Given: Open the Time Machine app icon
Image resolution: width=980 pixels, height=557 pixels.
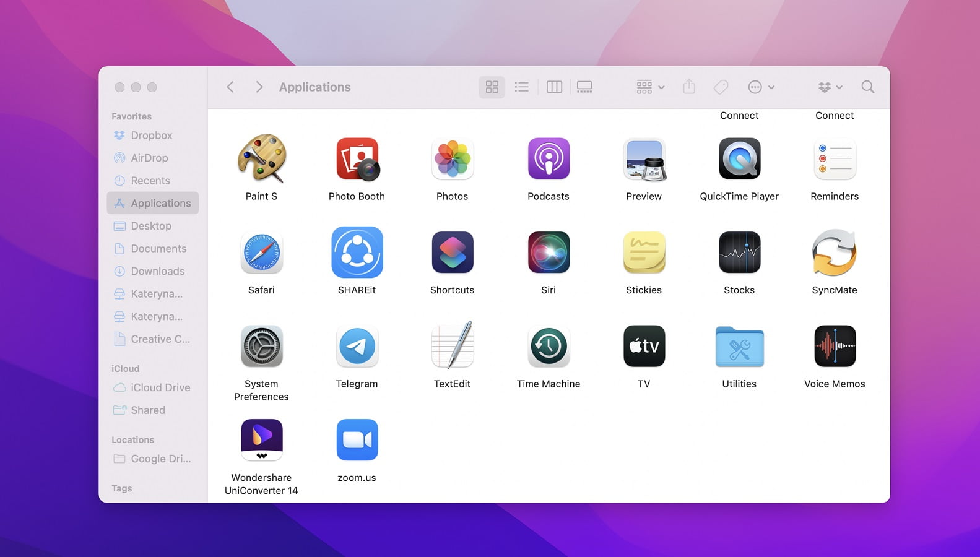Looking at the screenshot, I should 548,347.
